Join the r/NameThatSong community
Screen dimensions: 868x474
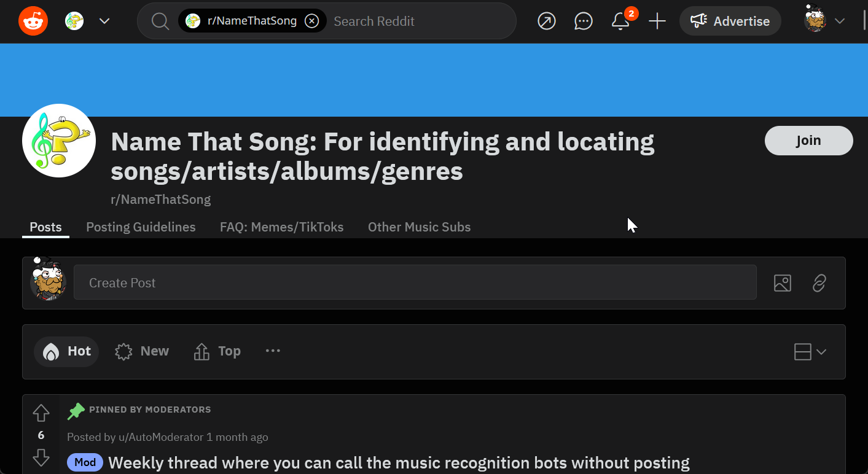click(808, 141)
